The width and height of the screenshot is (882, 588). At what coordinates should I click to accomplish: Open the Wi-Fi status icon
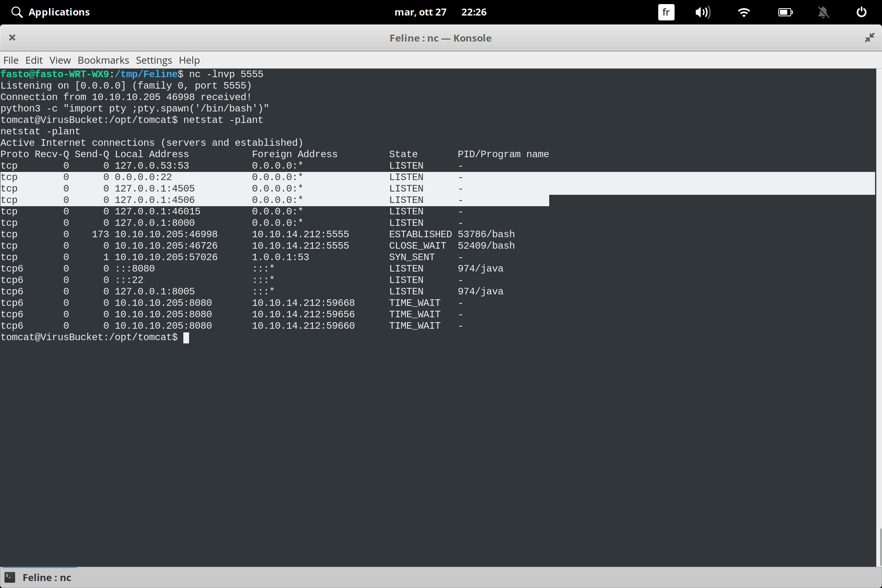tap(744, 12)
